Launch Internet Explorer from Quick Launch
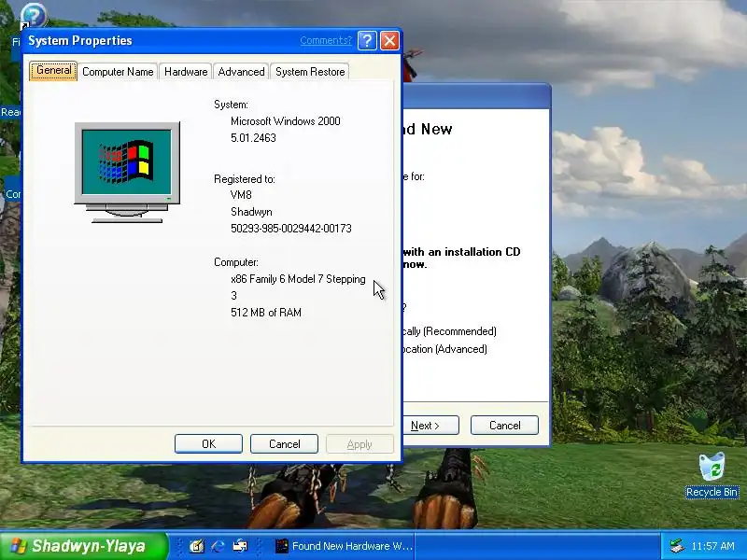The height and width of the screenshot is (560, 747). pyautogui.click(x=218, y=546)
